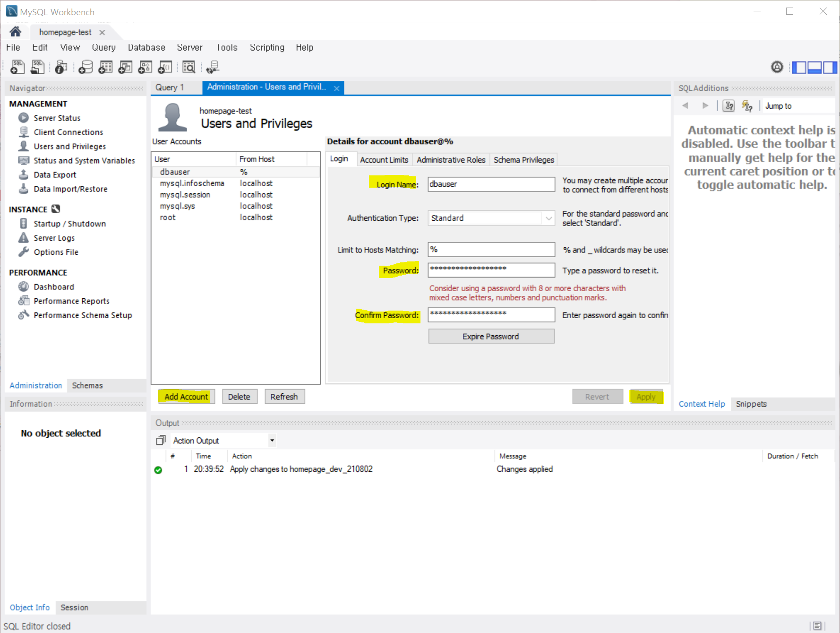Viewport: 840px width, 633px height.
Task: Click into the Confirm Password field
Action: (491, 315)
